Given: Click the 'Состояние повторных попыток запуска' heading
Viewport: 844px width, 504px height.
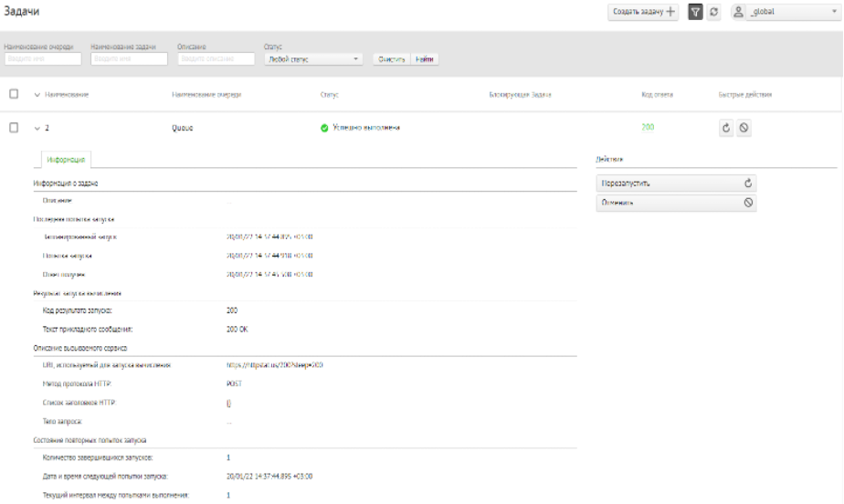Looking at the screenshot, I should pos(90,440).
